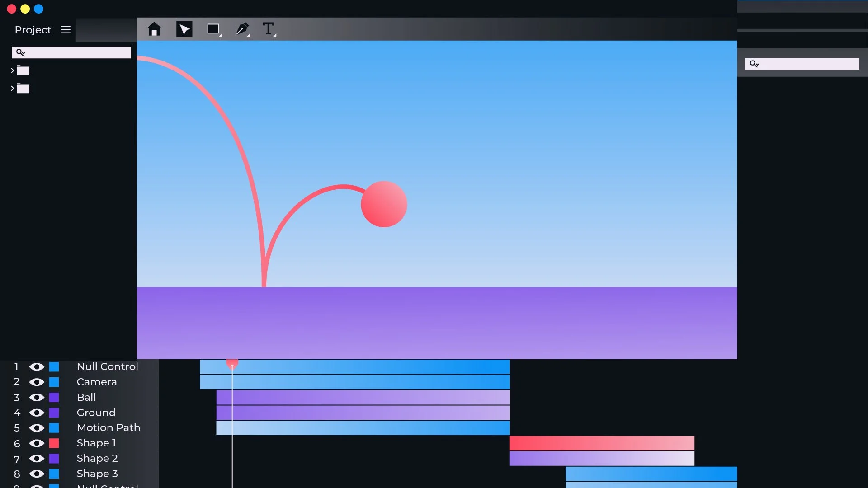Go to the Home icon in toolbar
The width and height of the screenshot is (868, 488).
(x=154, y=29)
